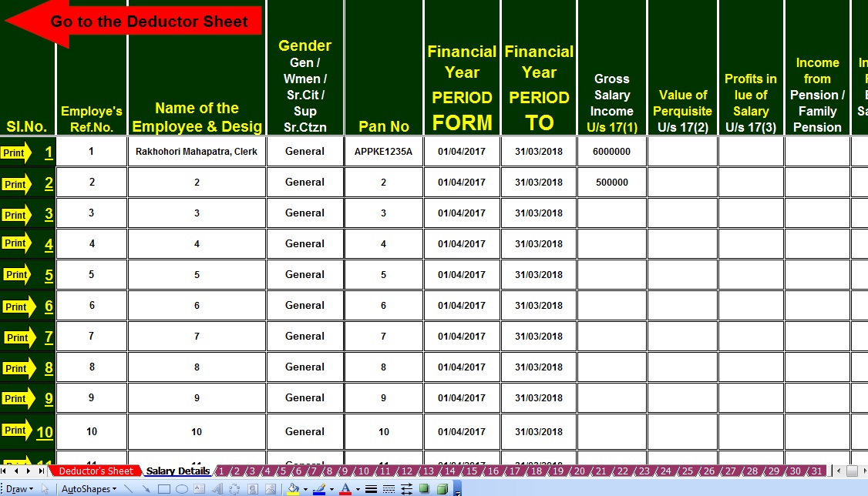This screenshot has width=868, height=496.
Task: Expand the Line Color dropdown arrow
Action: (x=331, y=489)
